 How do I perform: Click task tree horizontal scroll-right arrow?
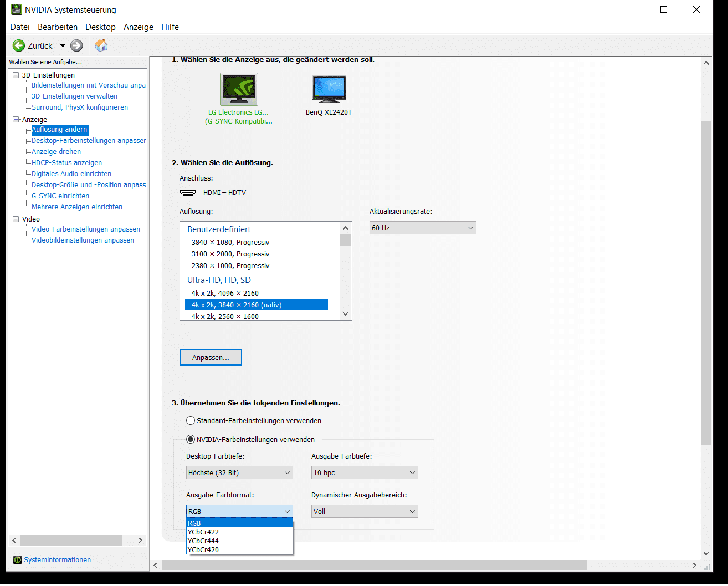pos(140,541)
